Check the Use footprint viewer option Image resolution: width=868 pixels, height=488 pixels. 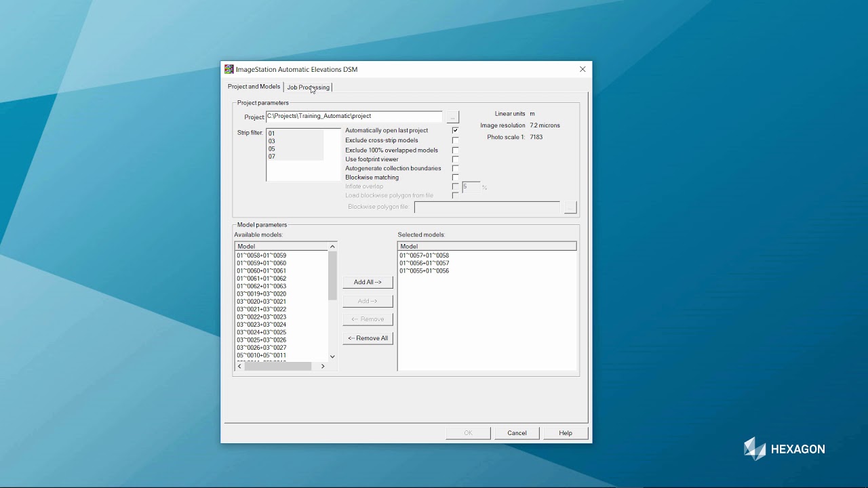455,159
